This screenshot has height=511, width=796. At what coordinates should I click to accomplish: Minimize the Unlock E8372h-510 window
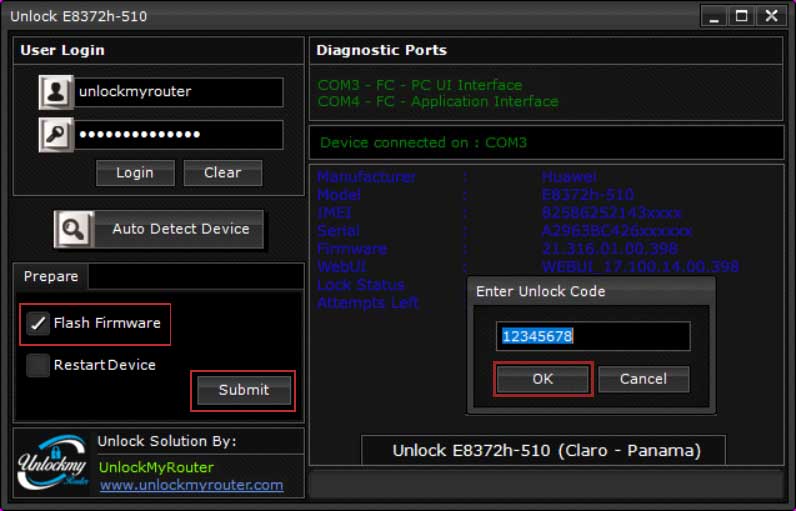714,17
